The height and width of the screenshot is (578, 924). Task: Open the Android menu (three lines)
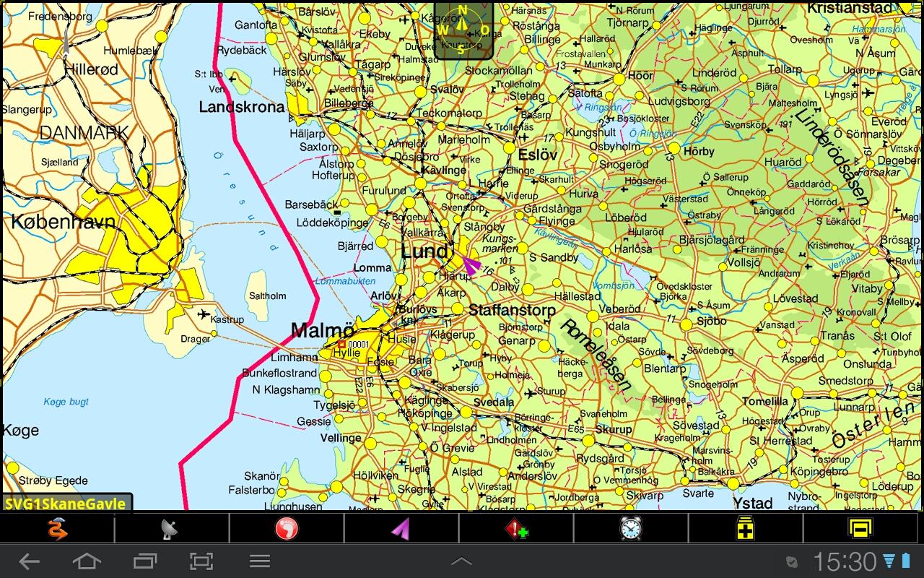click(259, 561)
